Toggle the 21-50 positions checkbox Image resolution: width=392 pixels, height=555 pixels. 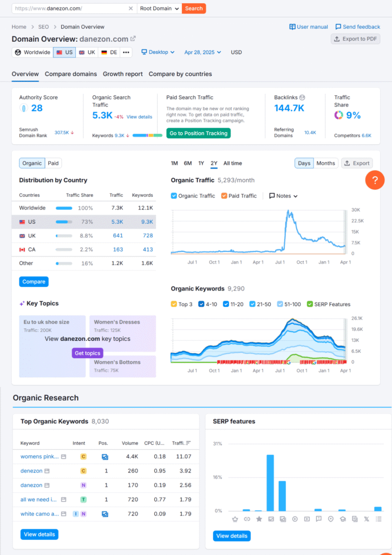coord(252,304)
